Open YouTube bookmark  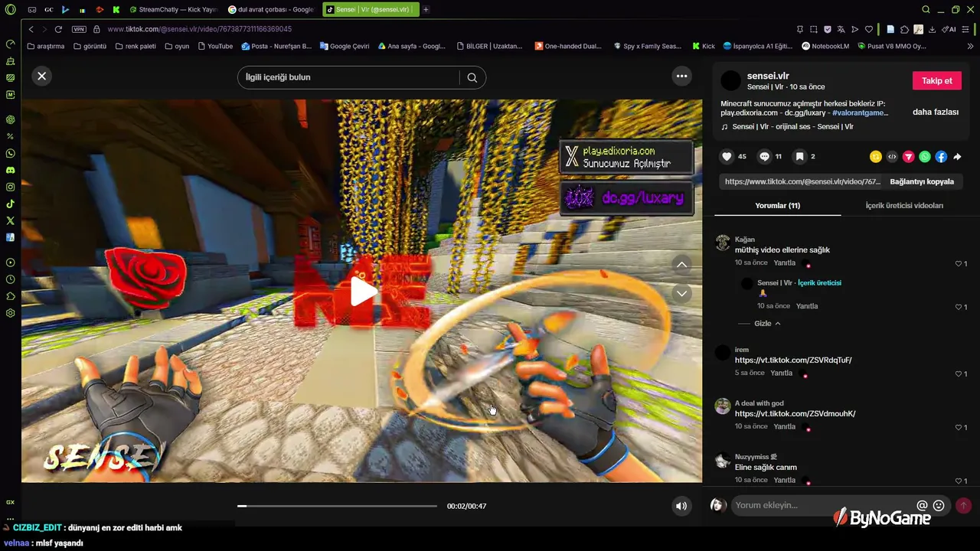tap(215, 46)
